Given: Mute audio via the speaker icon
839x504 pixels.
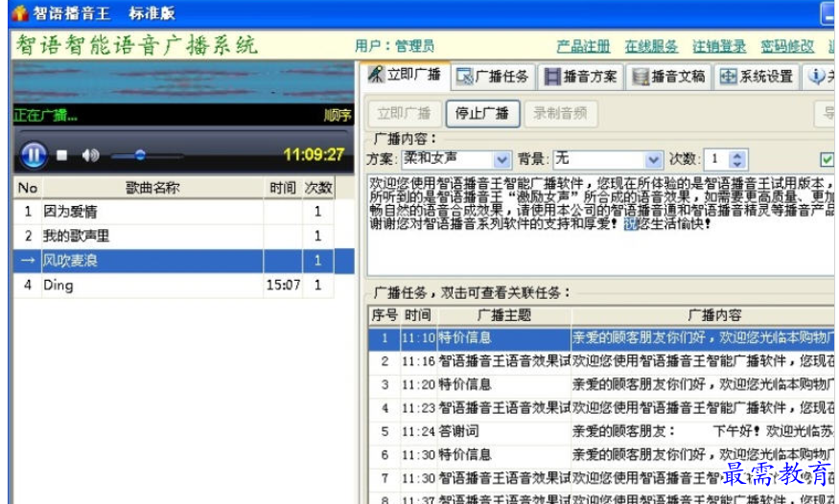Looking at the screenshot, I should (x=90, y=155).
